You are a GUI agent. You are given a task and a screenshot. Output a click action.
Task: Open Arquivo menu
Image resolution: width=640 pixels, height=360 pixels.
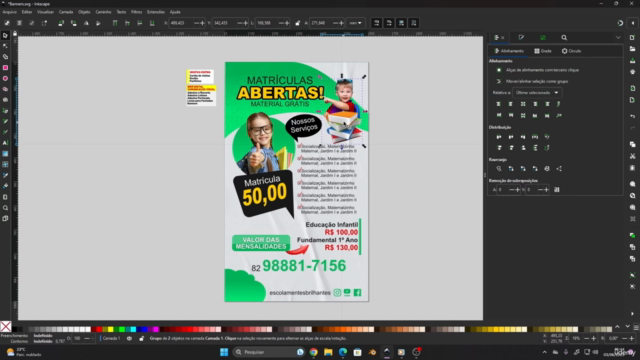10,12
